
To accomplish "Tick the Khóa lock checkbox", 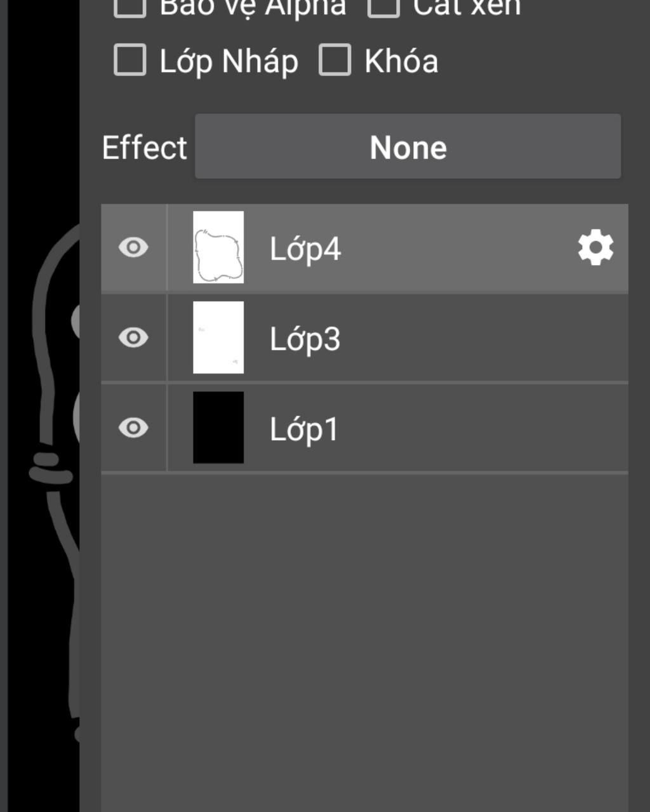I will click(x=335, y=60).
